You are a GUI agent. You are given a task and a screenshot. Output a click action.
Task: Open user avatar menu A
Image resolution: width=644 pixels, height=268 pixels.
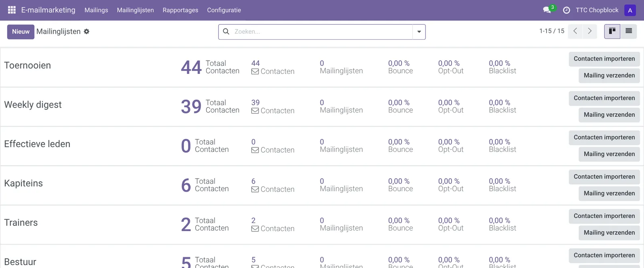pyautogui.click(x=630, y=10)
